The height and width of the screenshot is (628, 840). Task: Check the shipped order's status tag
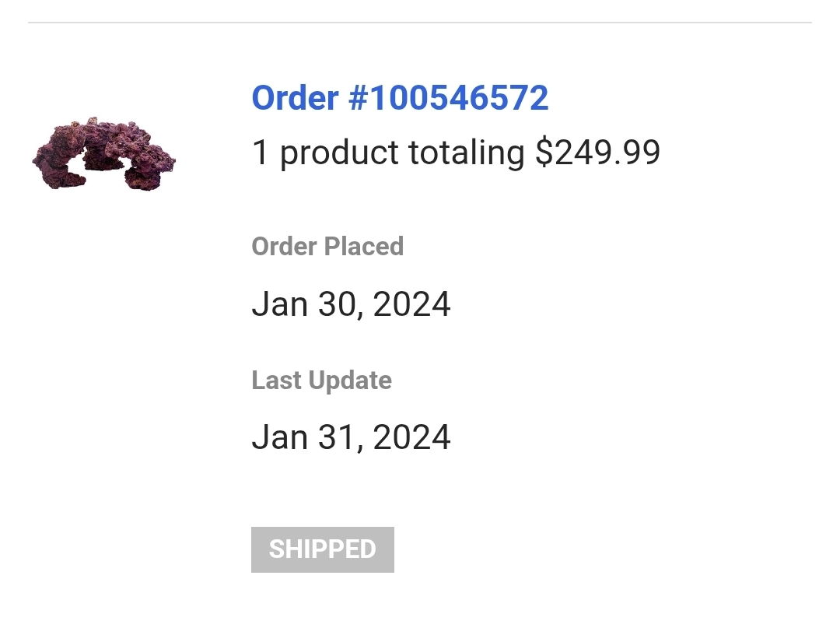click(x=323, y=549)
